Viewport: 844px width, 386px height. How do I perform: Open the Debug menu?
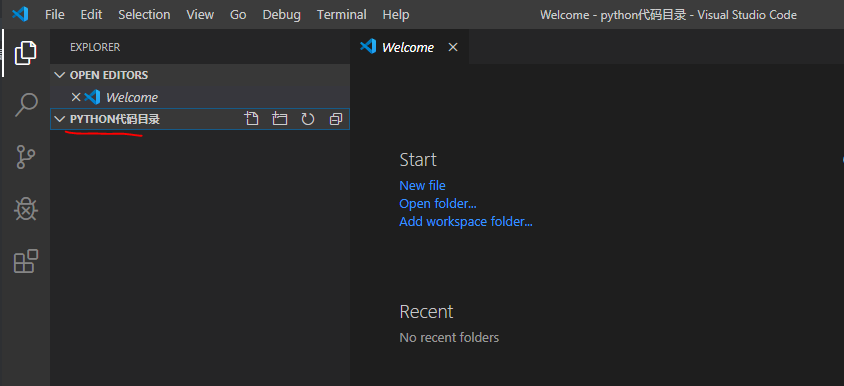[282, 15]
